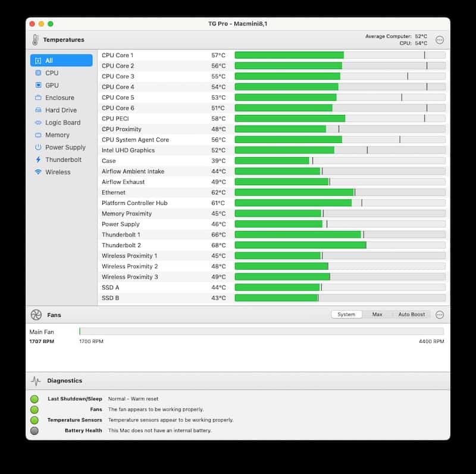Select the Hard Drive category label
This screenshot has width=476, height=474.
coord(61,110)
